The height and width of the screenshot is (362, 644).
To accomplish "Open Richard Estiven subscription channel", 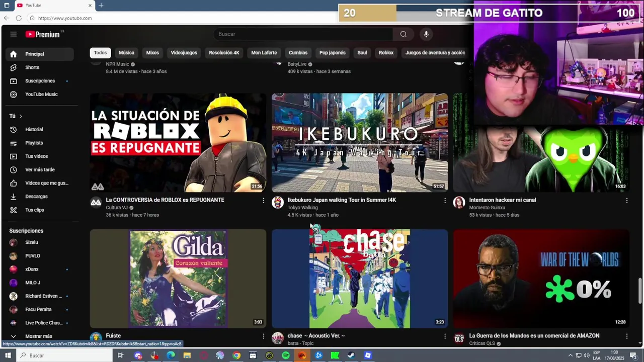I will [40, 296].
